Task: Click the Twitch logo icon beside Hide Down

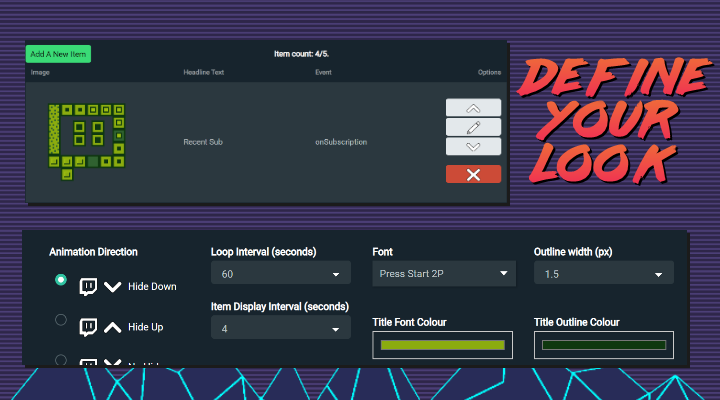Action: pyautogui.click(x=88, y=287)
